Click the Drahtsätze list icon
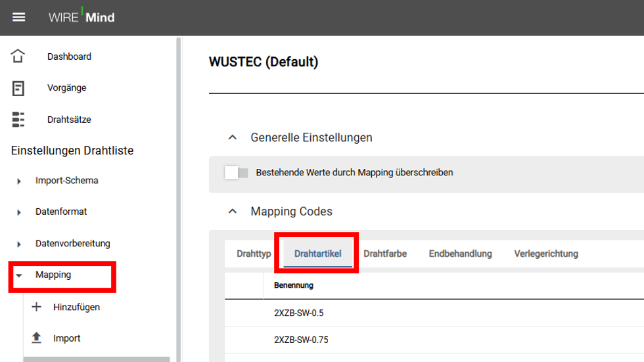Screen dimensions: 644x362 (18, 120)
